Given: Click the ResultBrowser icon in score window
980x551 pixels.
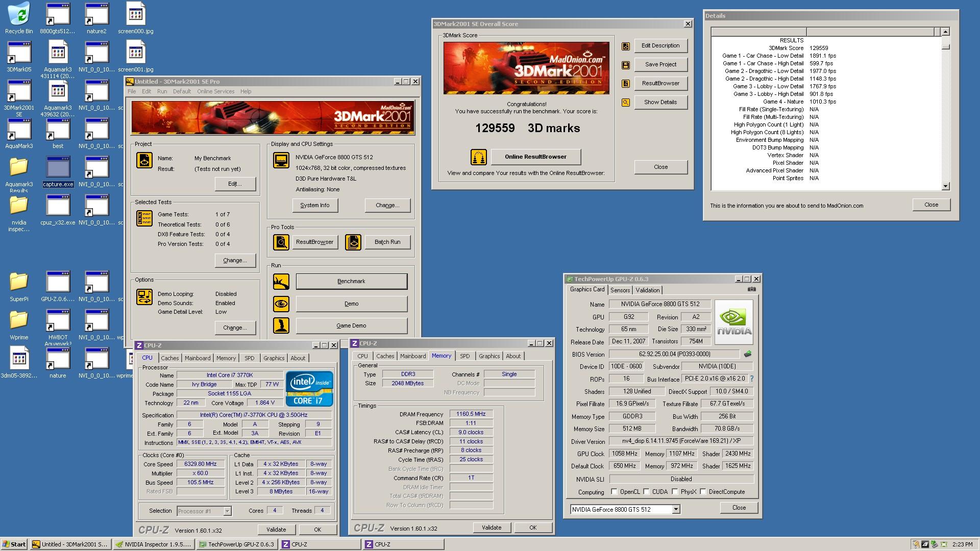Looking at the screenshot, I should (x=626, y=84).
